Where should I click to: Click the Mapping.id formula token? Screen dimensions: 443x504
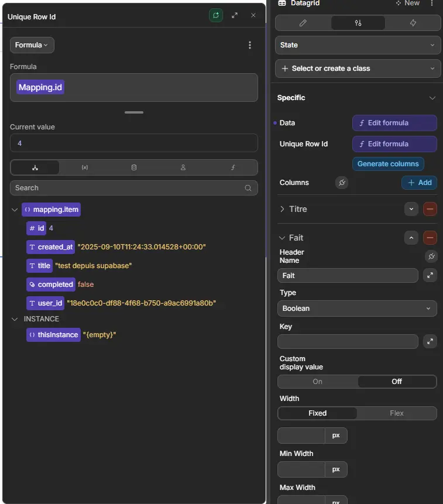(x=40, y=87)
